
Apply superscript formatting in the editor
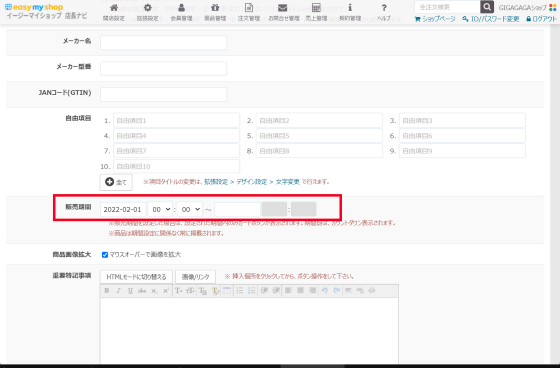click(166, 291)
